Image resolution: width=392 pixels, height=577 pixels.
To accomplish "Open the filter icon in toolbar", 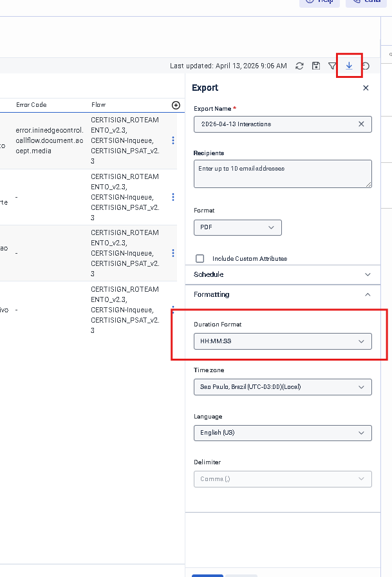I will (332, 66).
